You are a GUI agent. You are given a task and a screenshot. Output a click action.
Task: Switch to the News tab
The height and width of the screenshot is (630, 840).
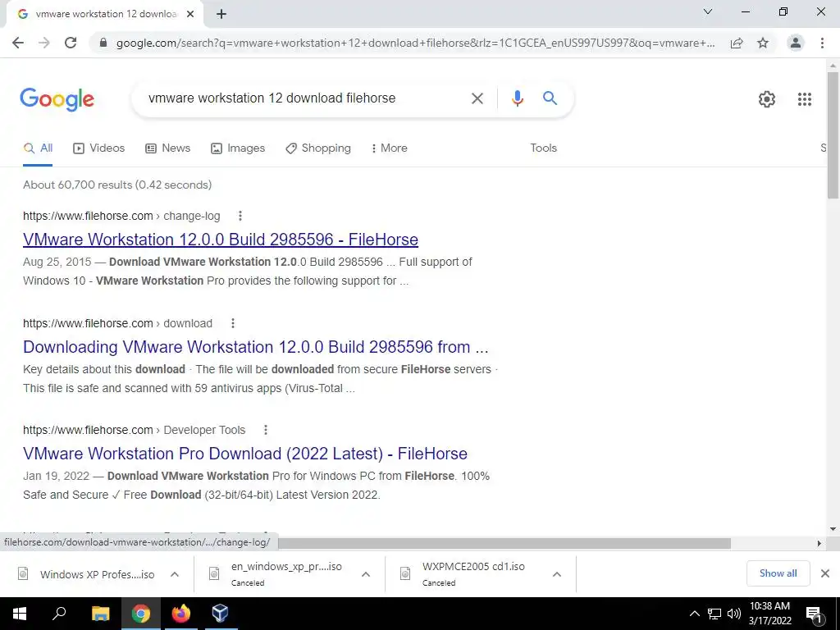point(167,148)
